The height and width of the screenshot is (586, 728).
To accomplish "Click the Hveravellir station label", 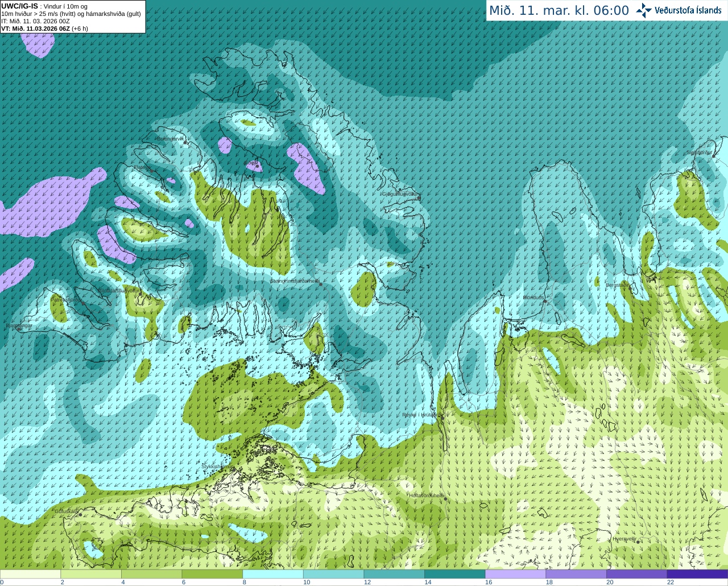I will pos(624,538).
